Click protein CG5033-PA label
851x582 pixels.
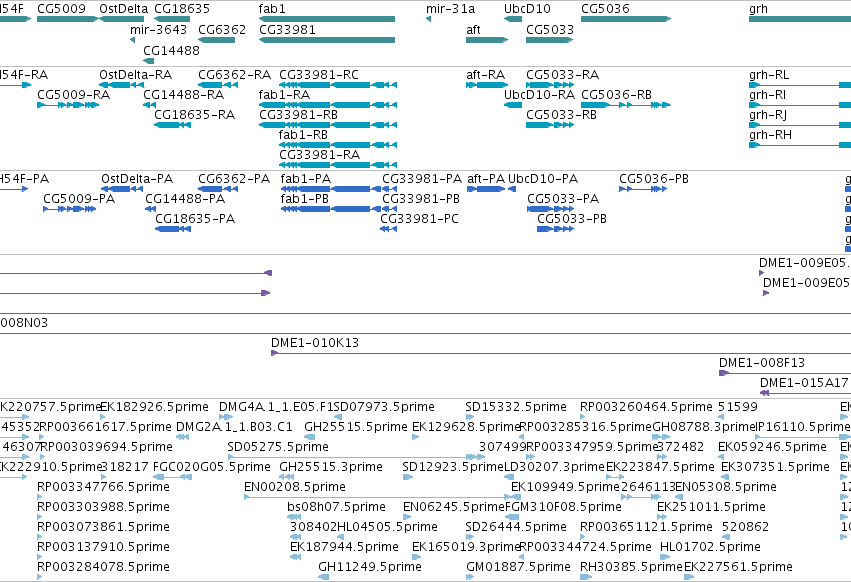point(563,199)
